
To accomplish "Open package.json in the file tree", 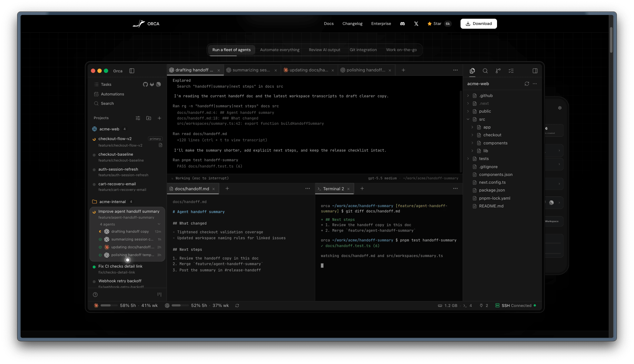I will 492,190.
